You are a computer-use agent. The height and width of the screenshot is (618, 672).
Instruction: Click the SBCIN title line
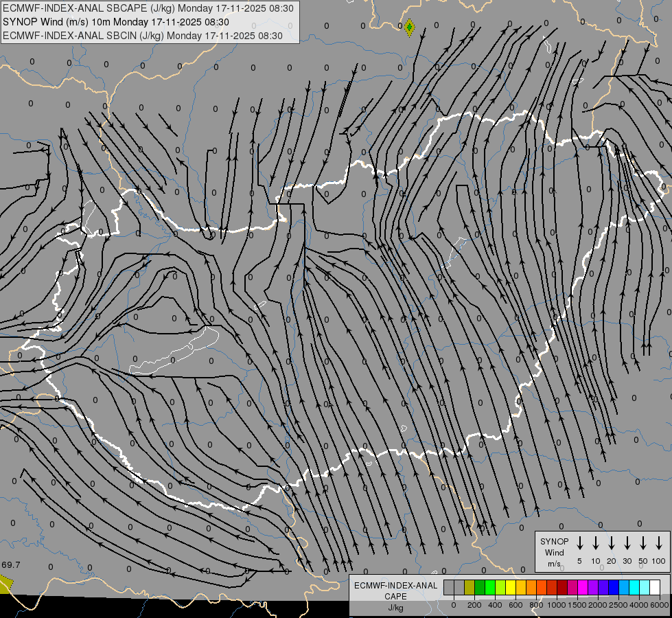click(143, 36)
